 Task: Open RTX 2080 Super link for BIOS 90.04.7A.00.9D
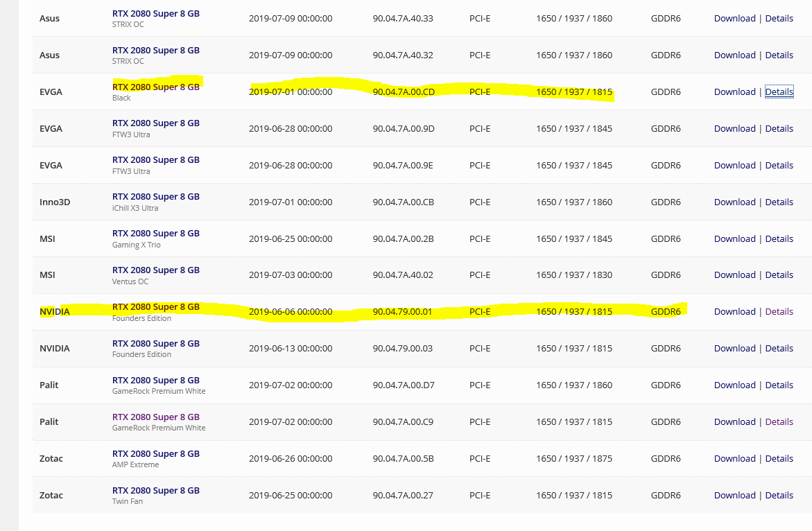(x=156, y=123)
